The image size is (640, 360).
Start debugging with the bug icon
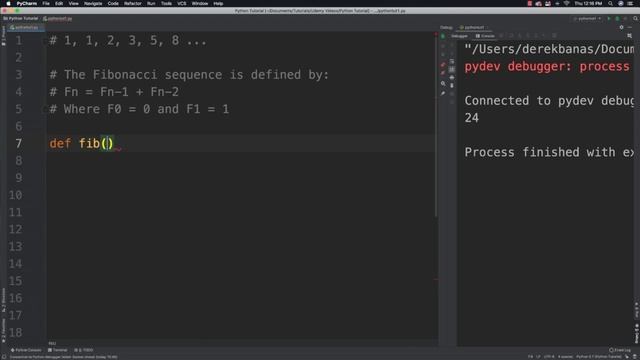click(617, 18)
